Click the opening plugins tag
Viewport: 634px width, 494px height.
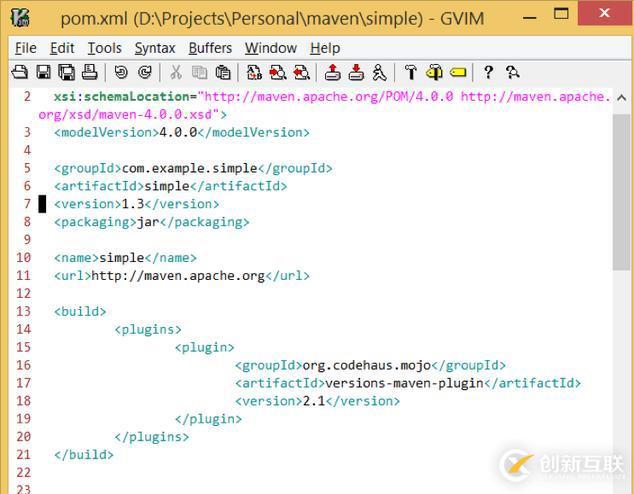tap(148, 330)
